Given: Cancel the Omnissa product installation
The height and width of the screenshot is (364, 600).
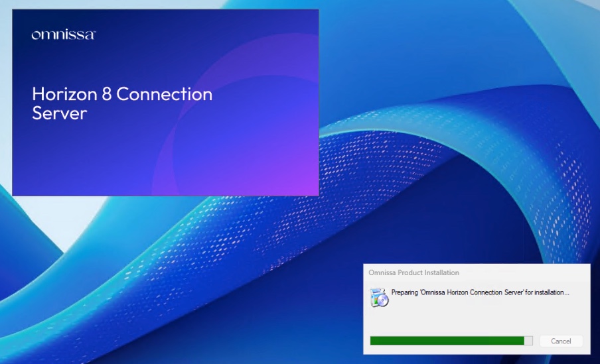Looking at the screenshot, I should [561, 341].
